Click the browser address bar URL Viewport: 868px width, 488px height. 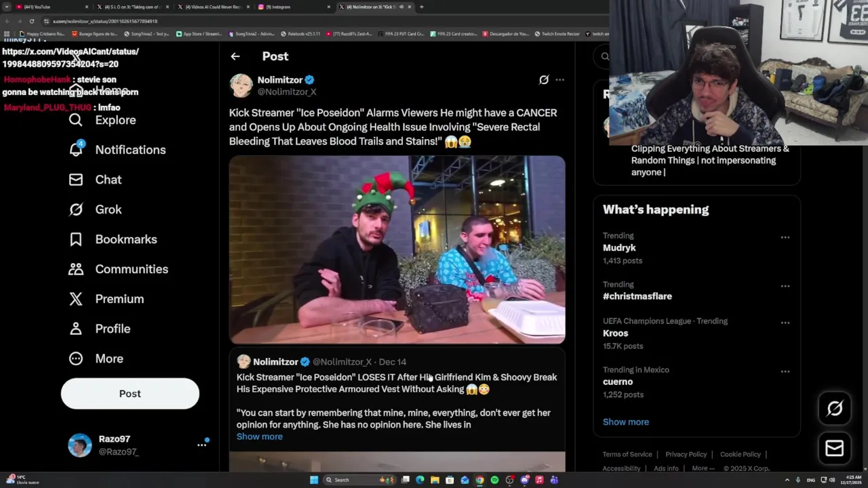point(105,21)
